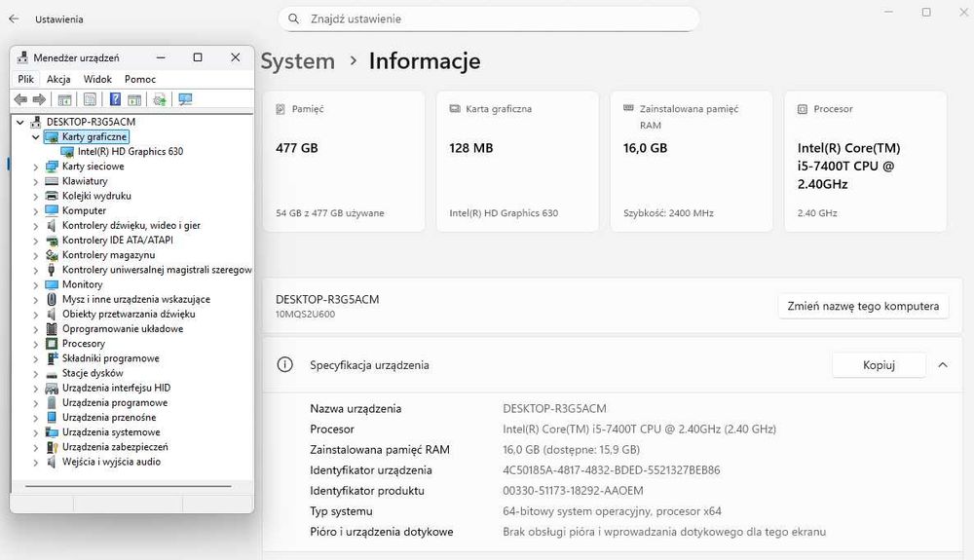The width and height of the screenshot is (974, 560).
Task: Click the forward arrow in Device Manager toolbar
Action: [x=39, y=99]
